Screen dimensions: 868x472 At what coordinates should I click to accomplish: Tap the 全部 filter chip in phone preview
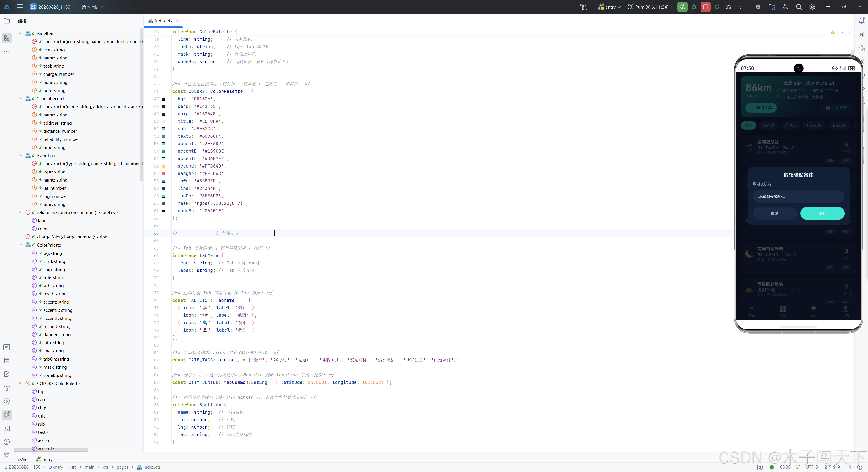click(748, 125)
